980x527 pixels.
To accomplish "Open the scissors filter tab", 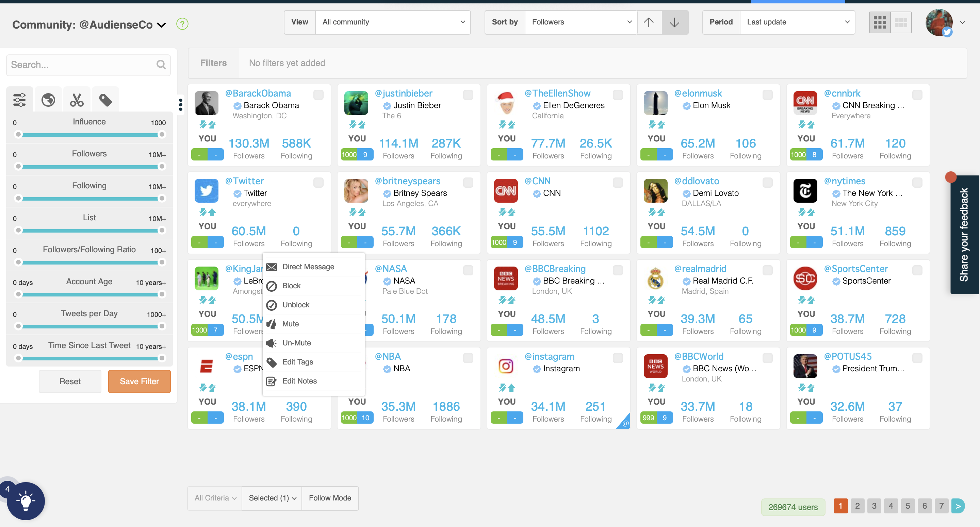I will pos(77,100).
